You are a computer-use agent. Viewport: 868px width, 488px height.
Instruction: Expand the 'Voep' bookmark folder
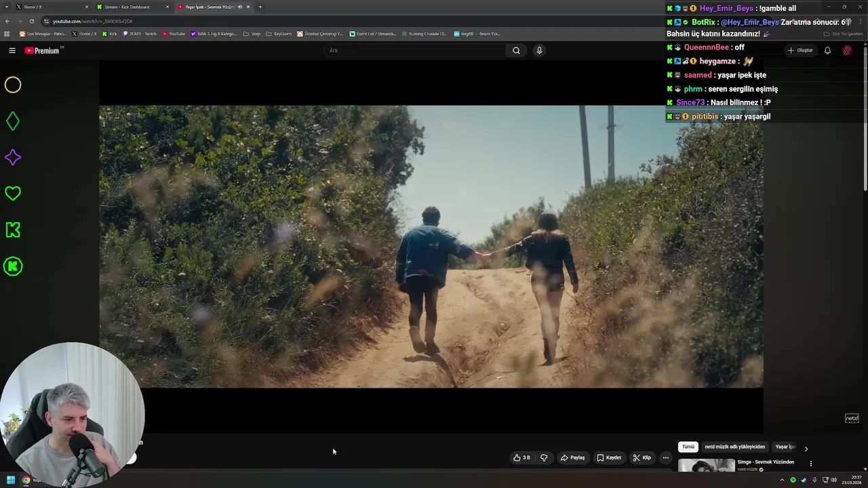coord(252,33)
